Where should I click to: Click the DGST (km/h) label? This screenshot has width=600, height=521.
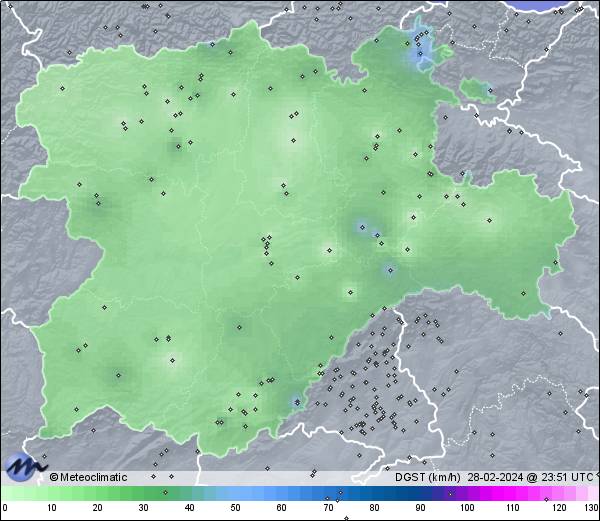428,477
